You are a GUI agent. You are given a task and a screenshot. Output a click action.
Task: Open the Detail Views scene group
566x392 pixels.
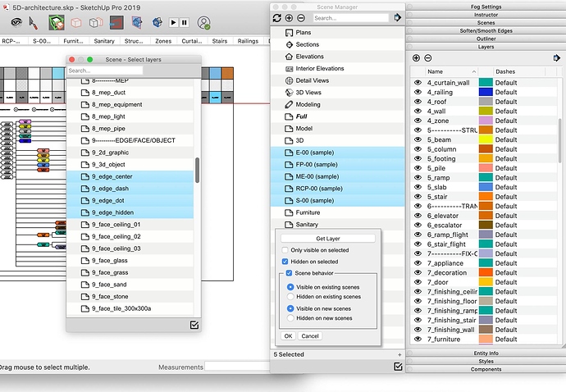[x=337, y=80]
